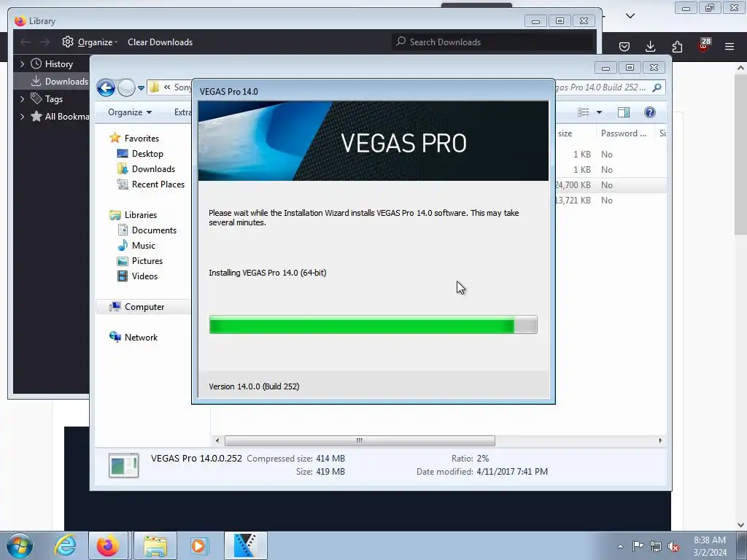Viewport: 747px width, 560px height.
Task: Click the right arrow of the horizontal scrollbar
Action: [660, 440]
